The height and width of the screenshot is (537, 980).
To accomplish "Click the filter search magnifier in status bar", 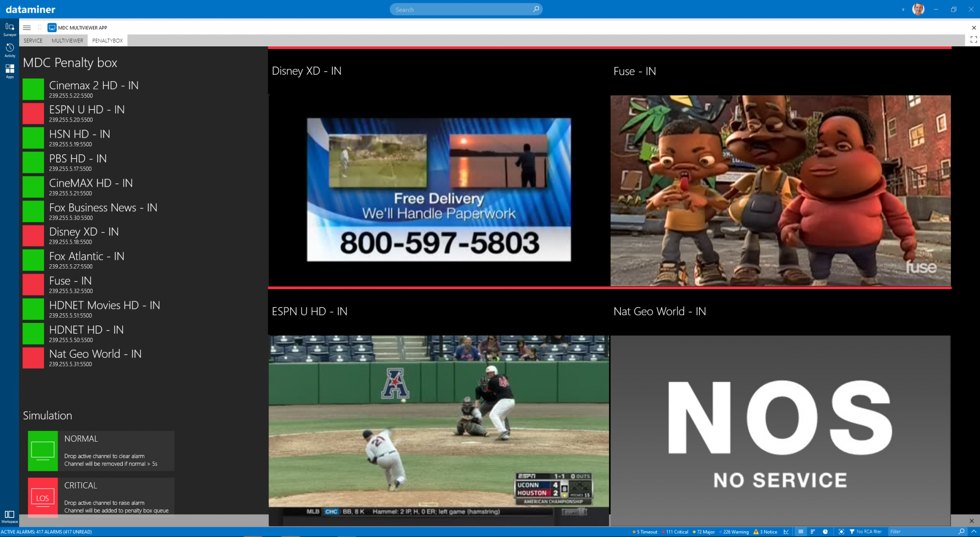I will [x=961, y=532].
